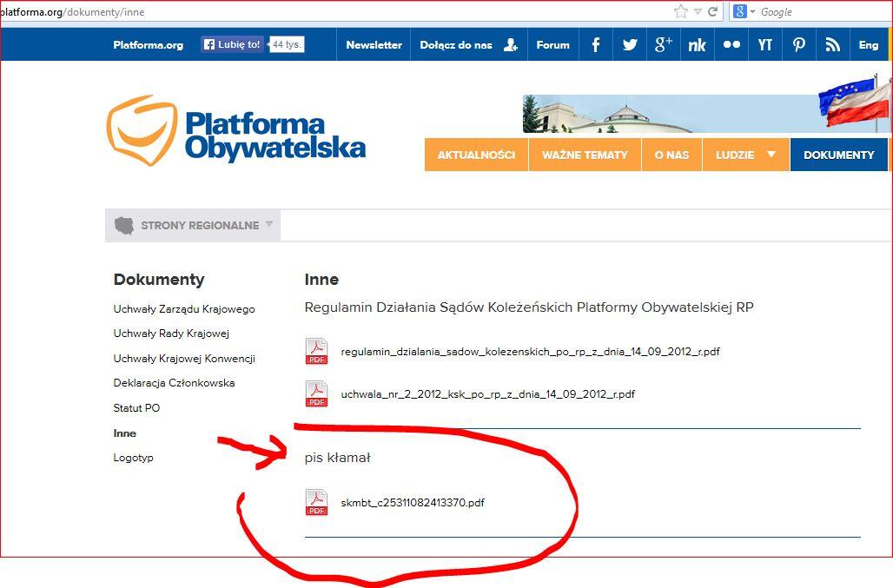Select Inne in the Dokumenty sidebar
Viewport: 893px width, 588px height.
click(x=125, y=433)
